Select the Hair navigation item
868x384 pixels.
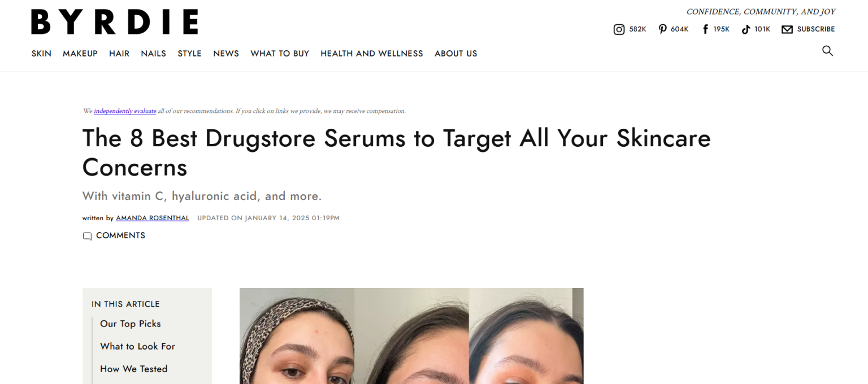[x=119, y=54]
